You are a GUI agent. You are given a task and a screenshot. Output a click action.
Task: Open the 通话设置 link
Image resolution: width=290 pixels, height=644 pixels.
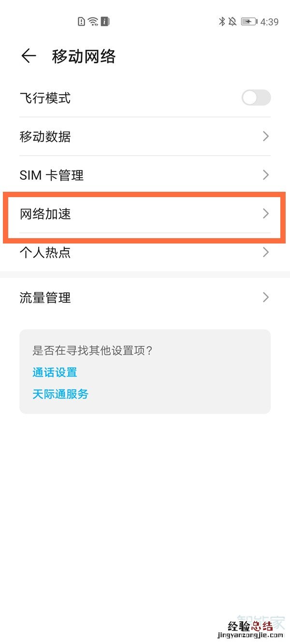(x=55, y=372)
